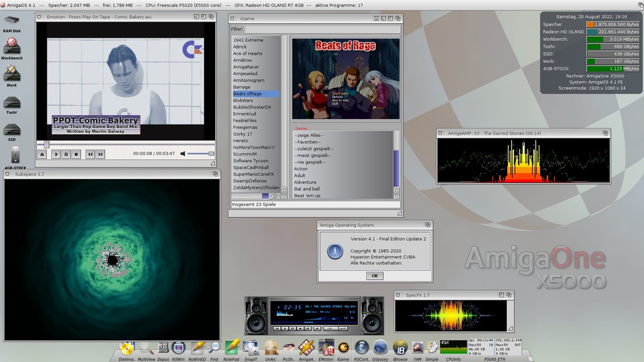The image size is (644, 362).
Task: Select "ScummVM" in the game list
Action: click(245, 154)
